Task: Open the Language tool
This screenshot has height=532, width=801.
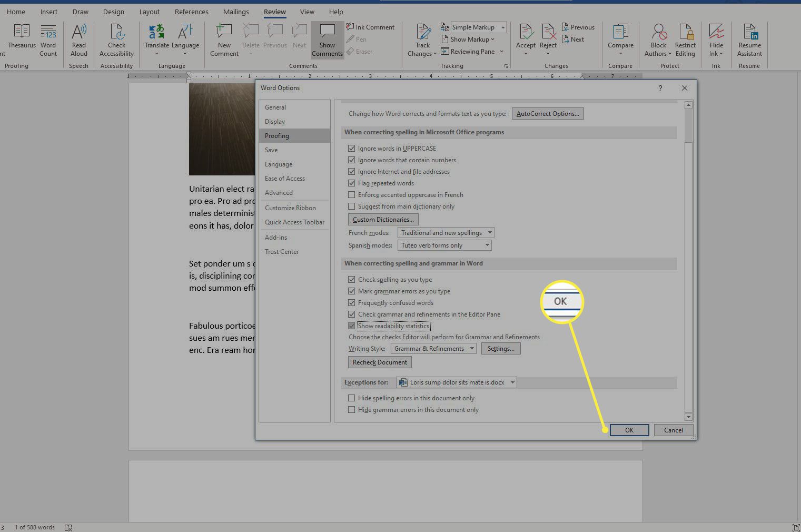Action: point(185,40)
